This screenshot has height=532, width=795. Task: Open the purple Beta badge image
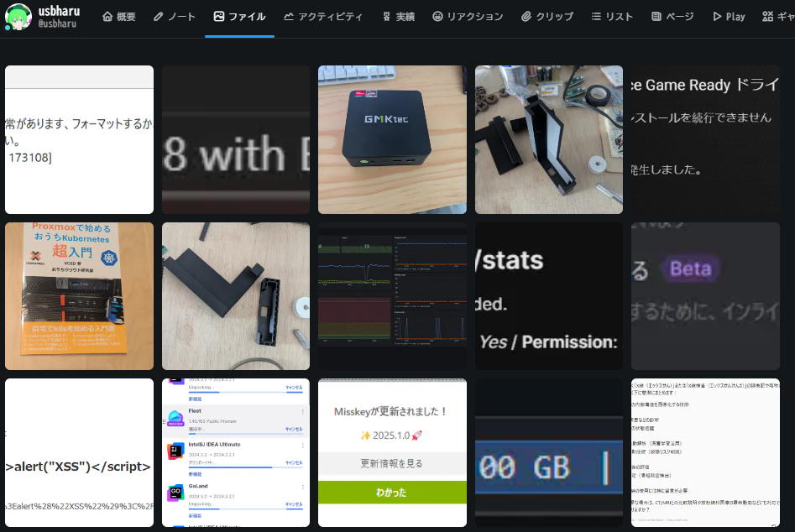pyautogui.click(x=705, y=295)
